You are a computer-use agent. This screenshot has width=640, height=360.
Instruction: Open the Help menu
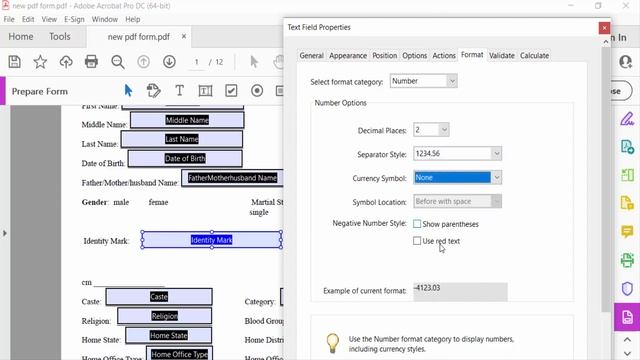(x=133, y=19)
